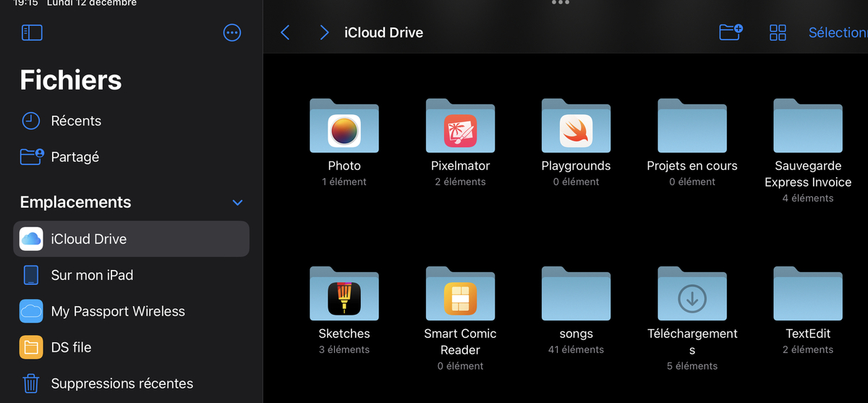Click the TextEdit label
This screenshot has width=868, height=403.
pos(808,334)
